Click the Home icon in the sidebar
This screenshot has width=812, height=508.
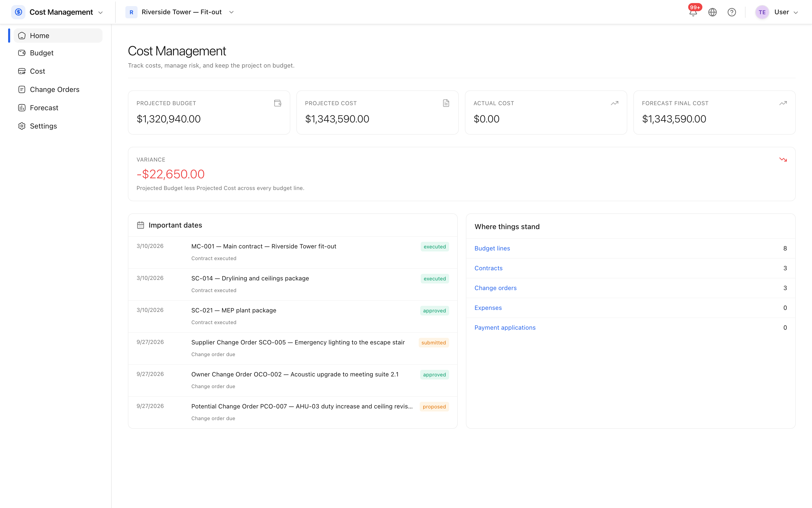pos(22,36)
